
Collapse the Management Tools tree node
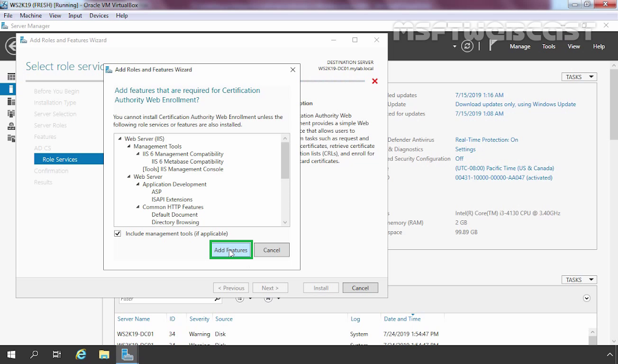pyautogui.click(x=129, y=146)
